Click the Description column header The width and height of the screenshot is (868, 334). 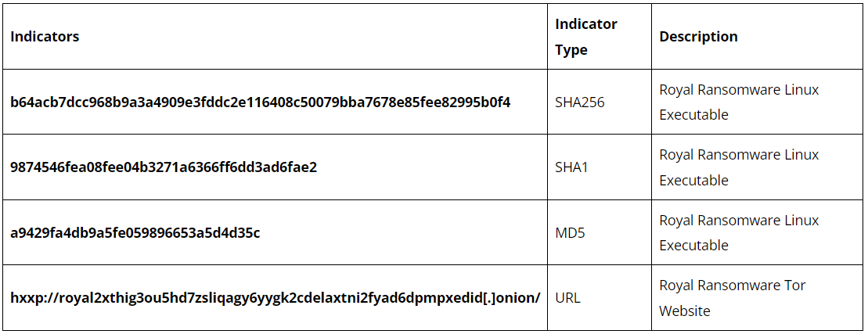click(x=698, y=37)
